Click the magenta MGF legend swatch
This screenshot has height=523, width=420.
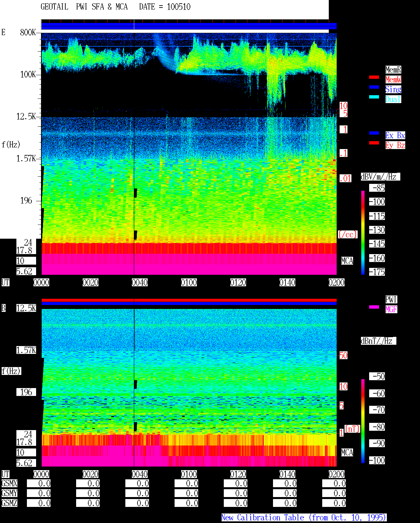374,307
